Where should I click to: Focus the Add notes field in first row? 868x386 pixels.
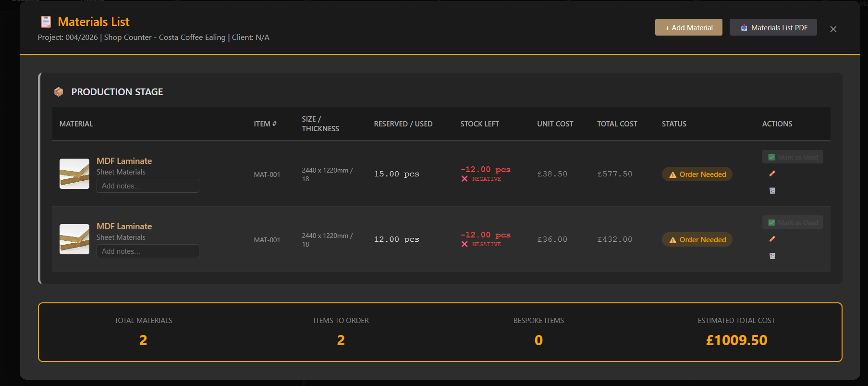point(147,186)
